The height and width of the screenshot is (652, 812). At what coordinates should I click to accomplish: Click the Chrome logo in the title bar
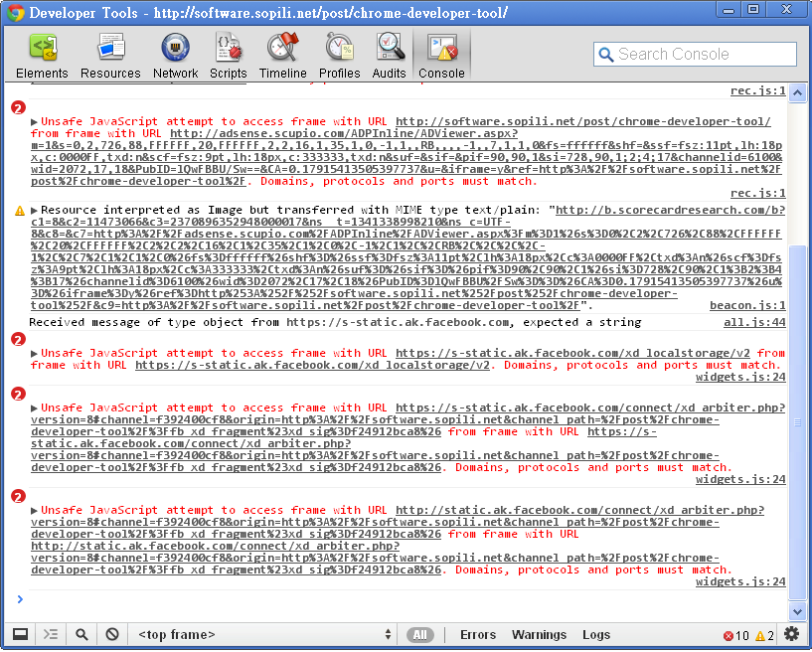(x=16, y=13)
